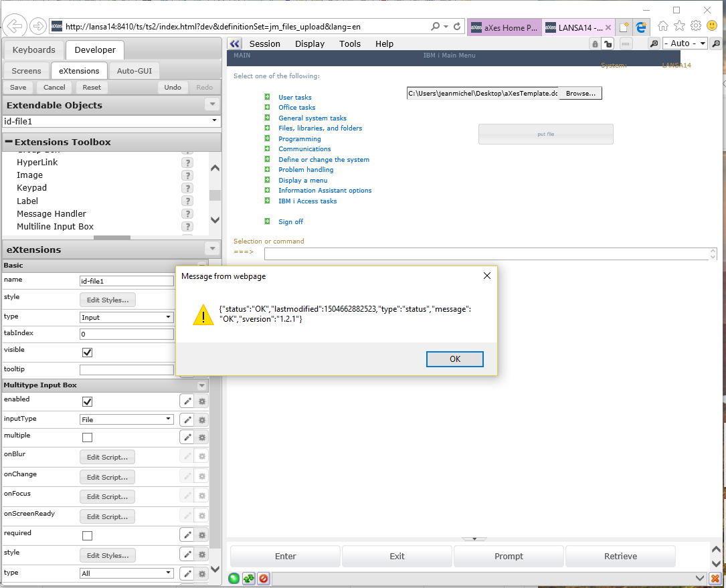Click the browser back arrow button
Screen dimensions: 726x588
(15, 27)
